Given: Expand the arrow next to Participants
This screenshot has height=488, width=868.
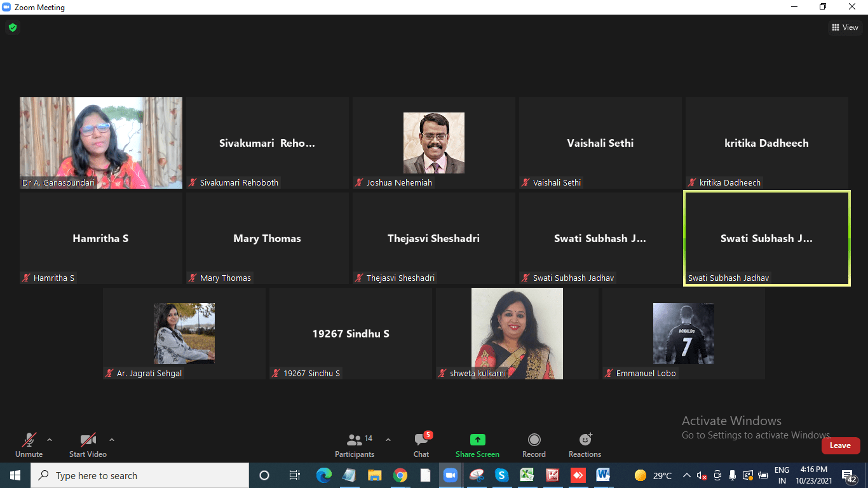Looking at the screenshot, I should coord(388,439).
